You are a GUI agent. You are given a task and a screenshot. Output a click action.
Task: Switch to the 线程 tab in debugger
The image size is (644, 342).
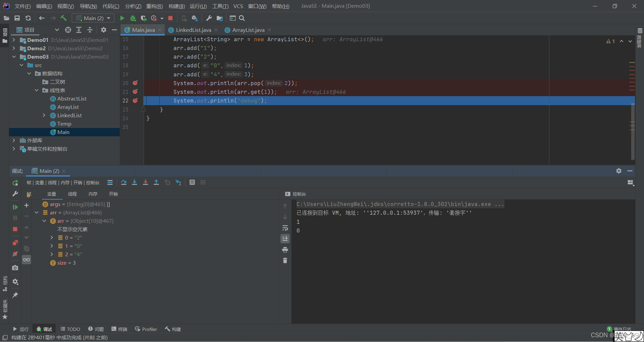pos(72,194)
